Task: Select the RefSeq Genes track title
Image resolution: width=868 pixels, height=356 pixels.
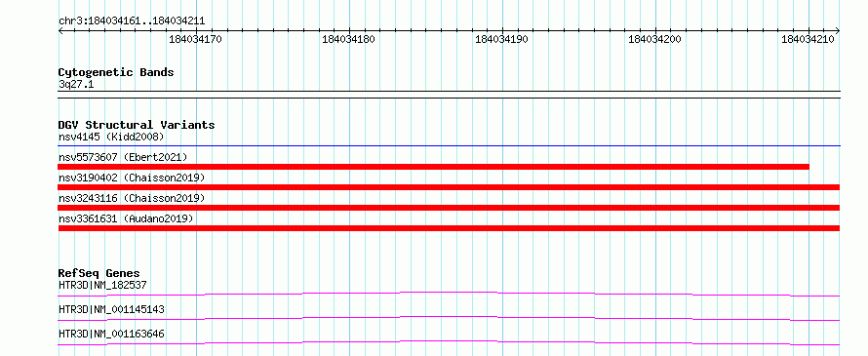Action: point(99,273)
